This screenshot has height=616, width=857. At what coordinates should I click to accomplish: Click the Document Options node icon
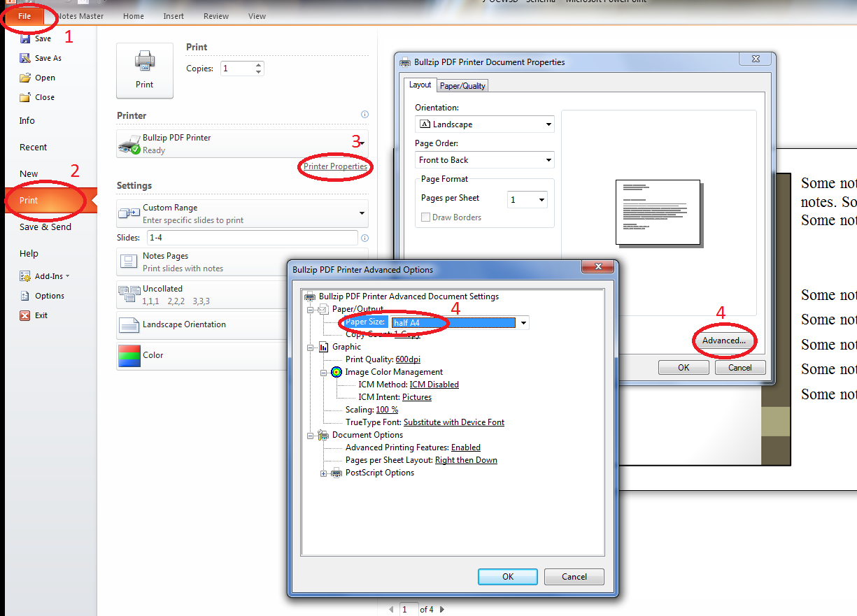323,435
